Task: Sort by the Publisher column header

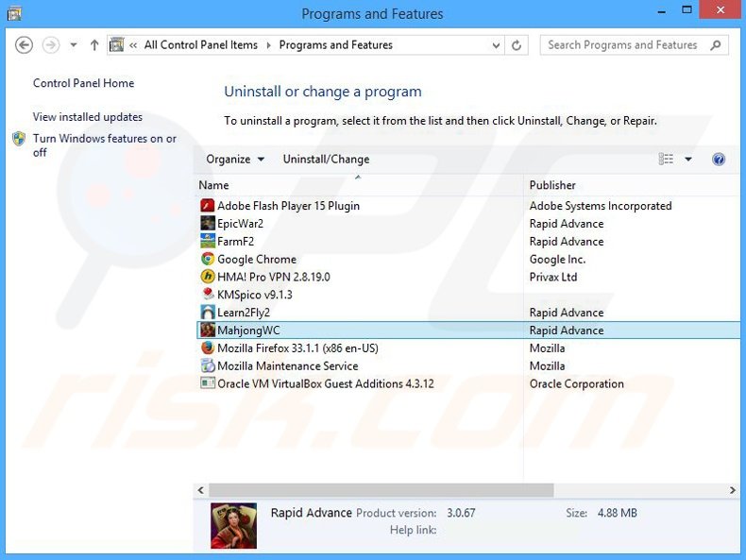Action: [633, 185]
